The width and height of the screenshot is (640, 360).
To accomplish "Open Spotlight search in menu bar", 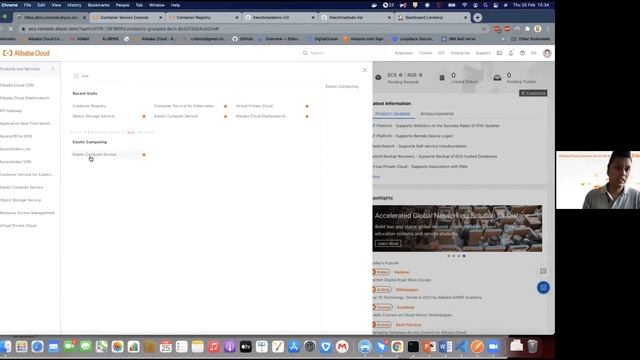I will [485, 5].
